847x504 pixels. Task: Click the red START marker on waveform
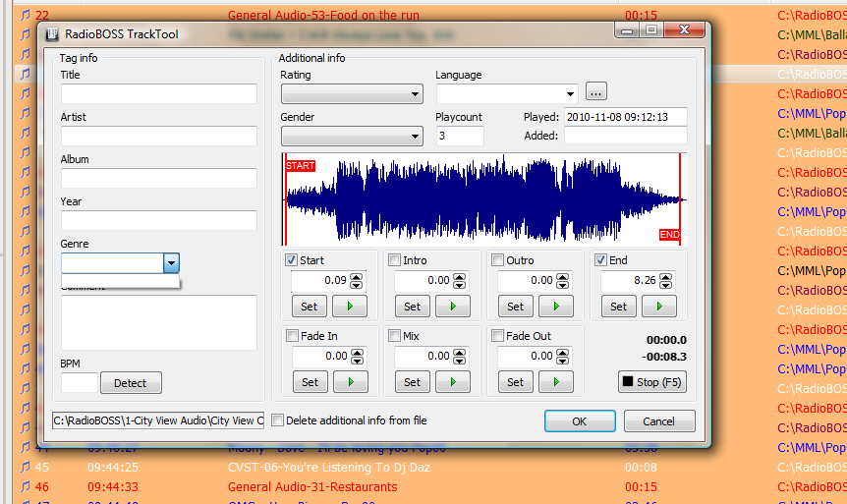click(301, 165)
